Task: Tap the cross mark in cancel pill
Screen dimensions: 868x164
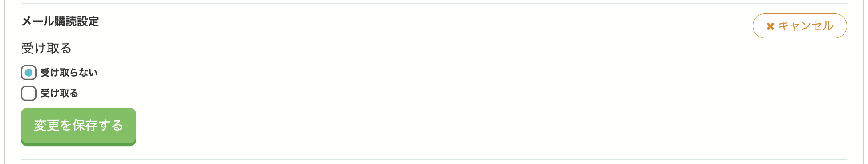Action: pos(770,26)
